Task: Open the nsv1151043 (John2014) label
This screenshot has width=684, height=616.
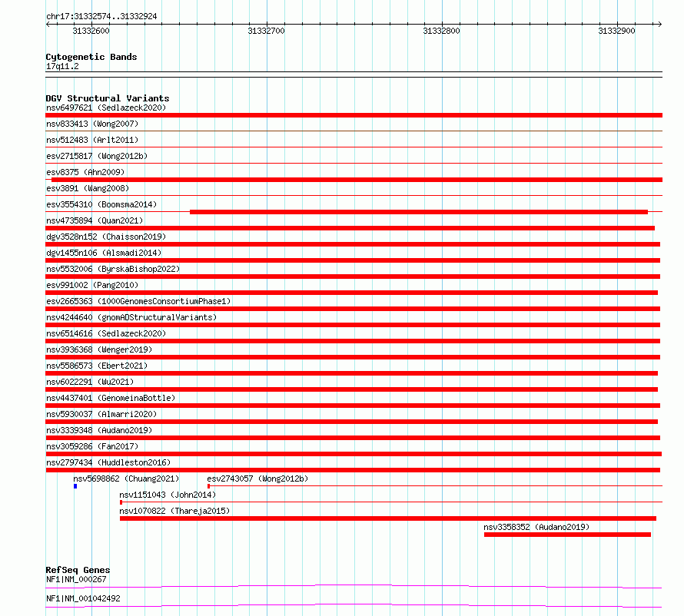Action: 168,495
